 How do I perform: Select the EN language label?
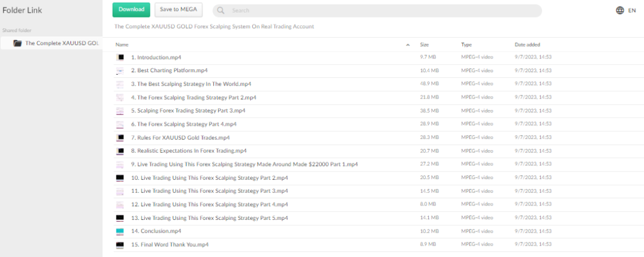(632, 11)
